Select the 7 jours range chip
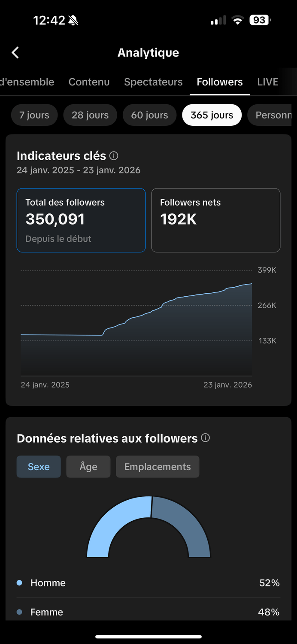 point(34,115)
